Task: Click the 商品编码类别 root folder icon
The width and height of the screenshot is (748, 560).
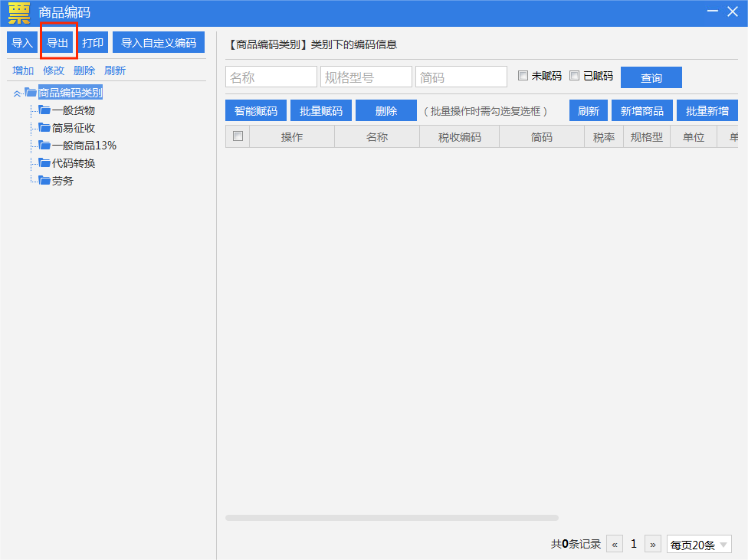Action: point(31,92)
